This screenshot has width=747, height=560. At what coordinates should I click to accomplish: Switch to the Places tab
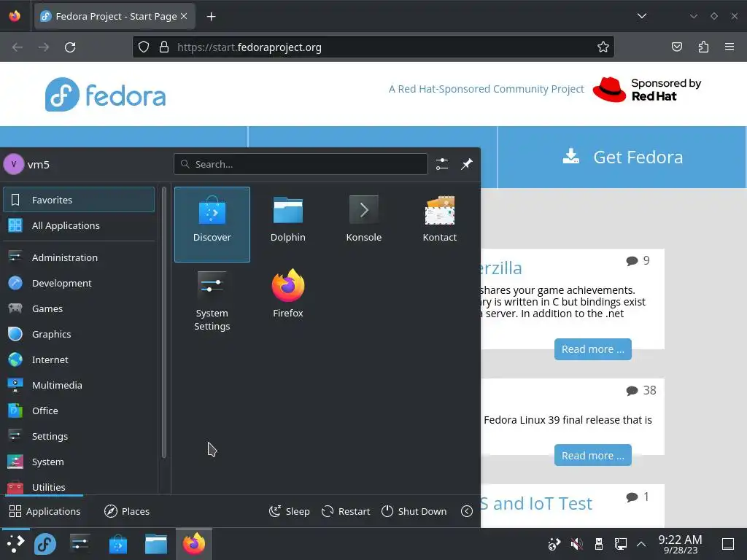click(x=127, y=511)
